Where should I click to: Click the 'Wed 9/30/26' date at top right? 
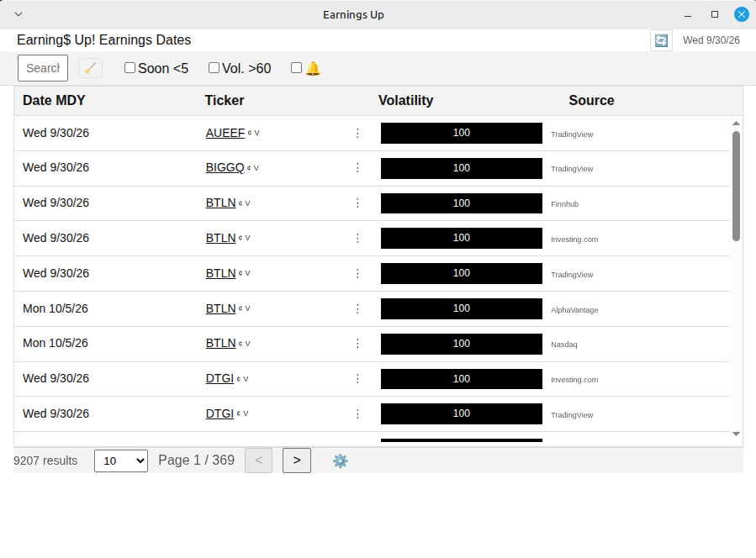coord(711,40)
